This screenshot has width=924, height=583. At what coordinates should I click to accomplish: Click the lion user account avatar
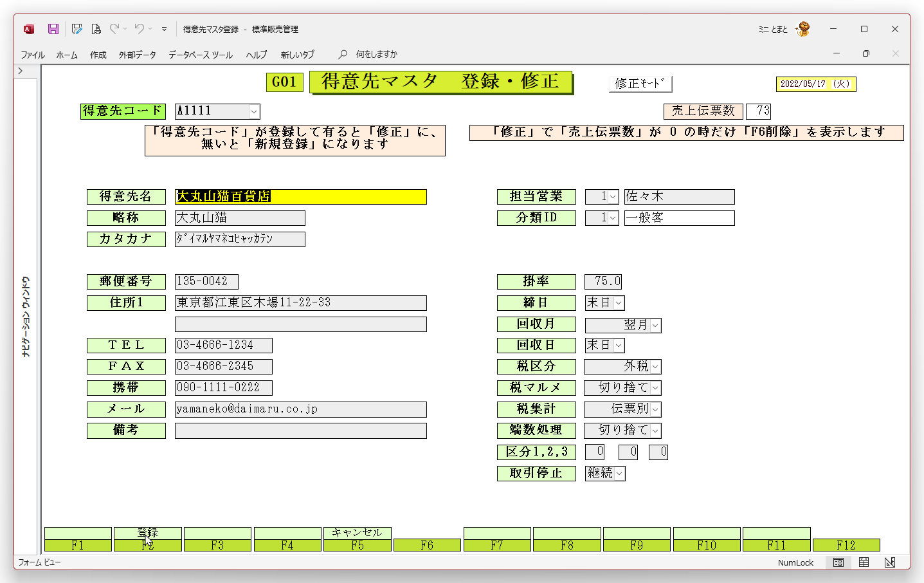[802, 29]
